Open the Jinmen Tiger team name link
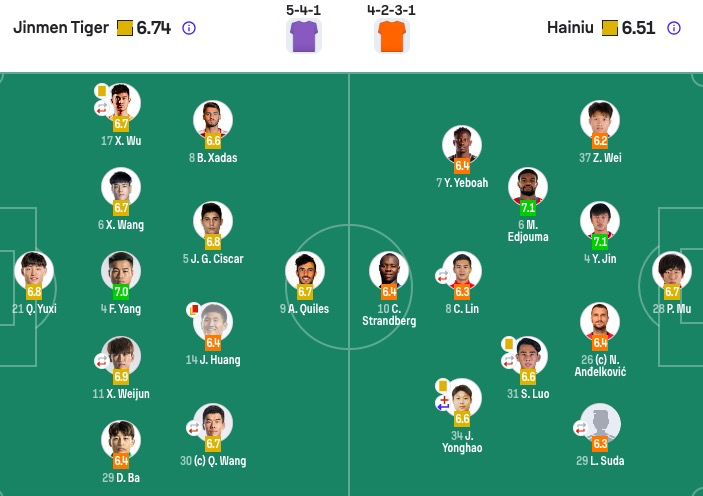 pos(61,28)
